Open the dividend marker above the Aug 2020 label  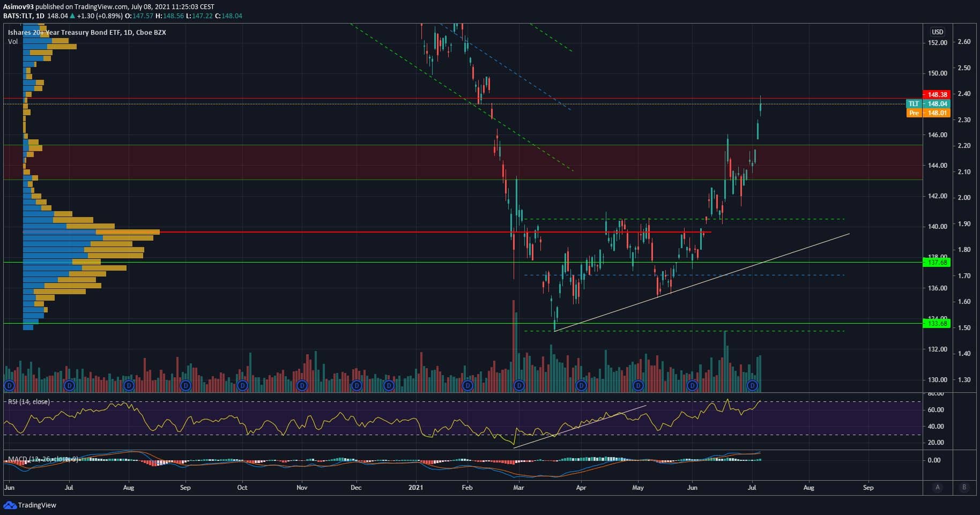point(128,385)
